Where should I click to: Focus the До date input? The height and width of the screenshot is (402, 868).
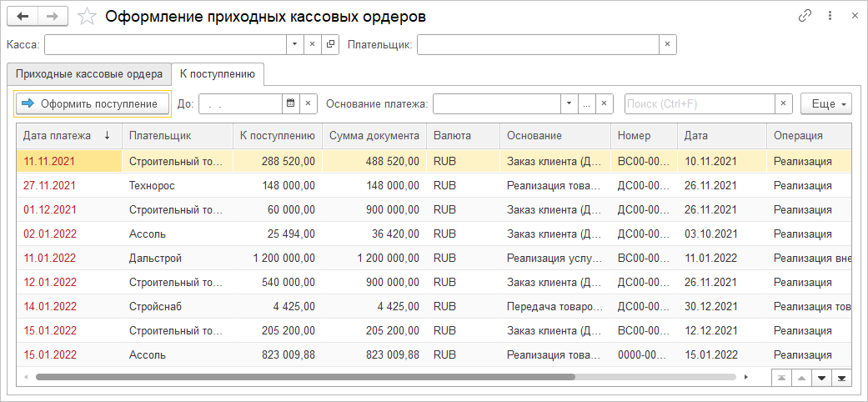(x=241, y=103)
